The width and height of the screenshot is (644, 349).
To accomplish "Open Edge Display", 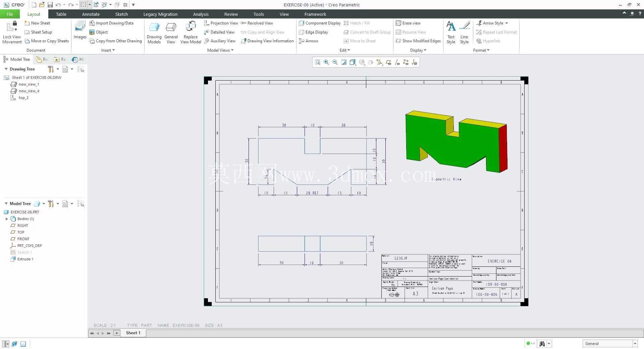I will pos(314,32).
